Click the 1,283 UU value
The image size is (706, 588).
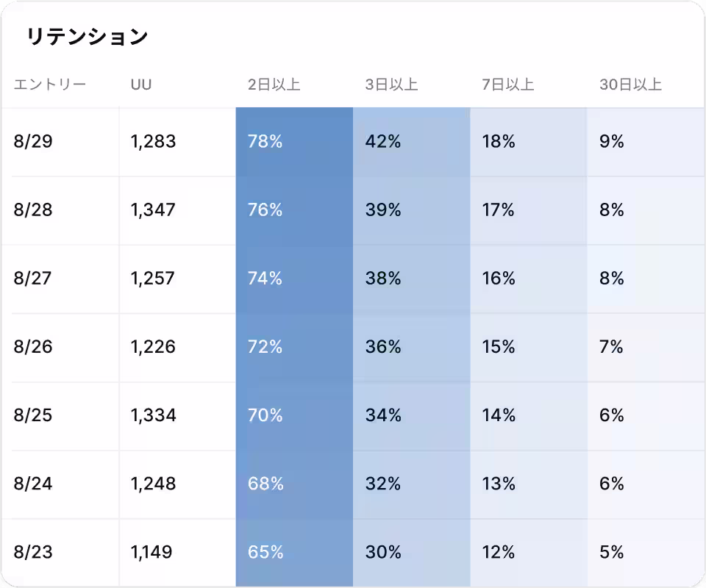(153, 142)
